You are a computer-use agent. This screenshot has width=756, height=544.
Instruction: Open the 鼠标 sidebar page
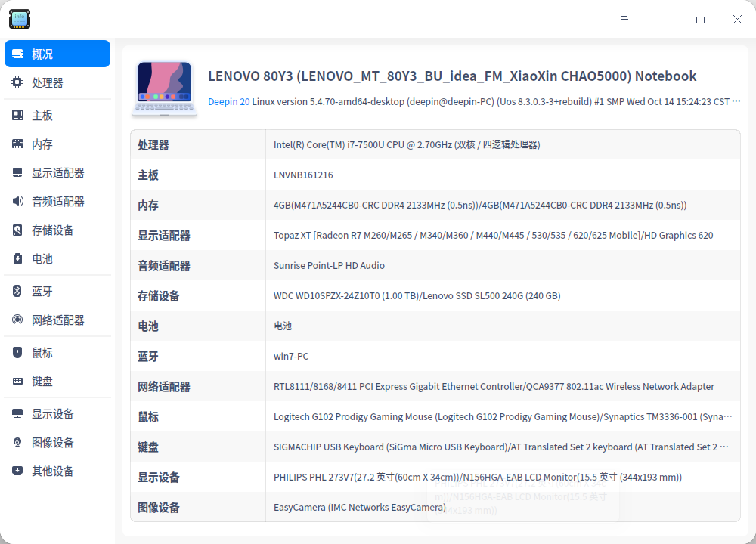click(57, 352)
